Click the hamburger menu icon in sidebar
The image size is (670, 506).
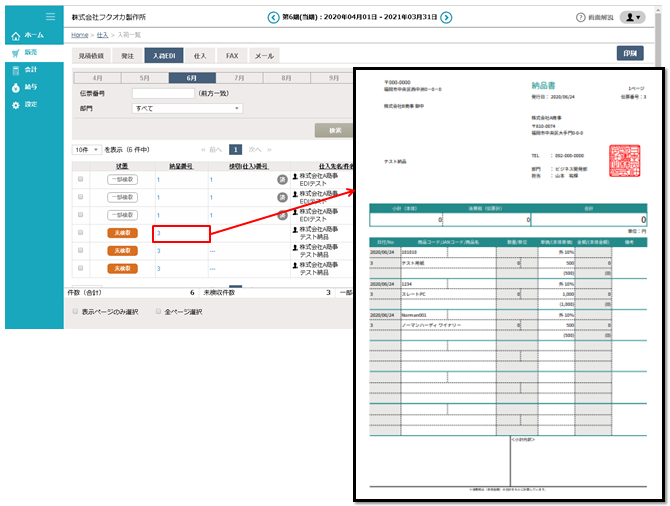[50, 17]
